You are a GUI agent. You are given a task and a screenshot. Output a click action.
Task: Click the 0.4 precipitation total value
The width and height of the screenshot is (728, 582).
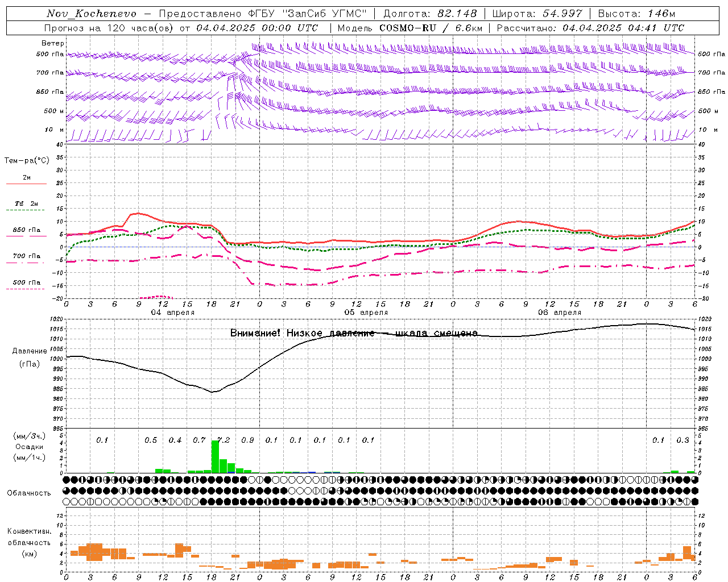(175, 440)
